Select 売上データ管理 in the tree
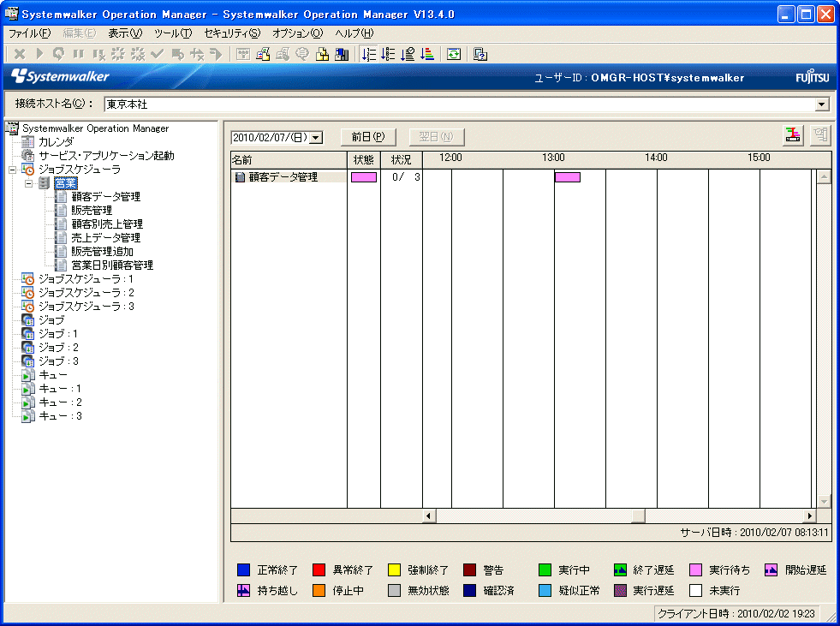This screenshot has width=840, height=626. [x=106, y=238]
